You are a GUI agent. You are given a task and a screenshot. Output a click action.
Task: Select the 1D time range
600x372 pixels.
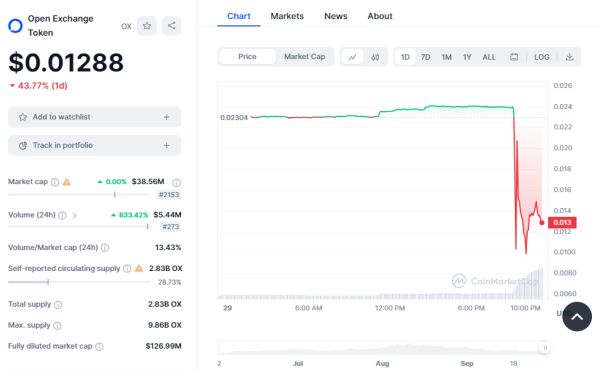coord(405,57)
